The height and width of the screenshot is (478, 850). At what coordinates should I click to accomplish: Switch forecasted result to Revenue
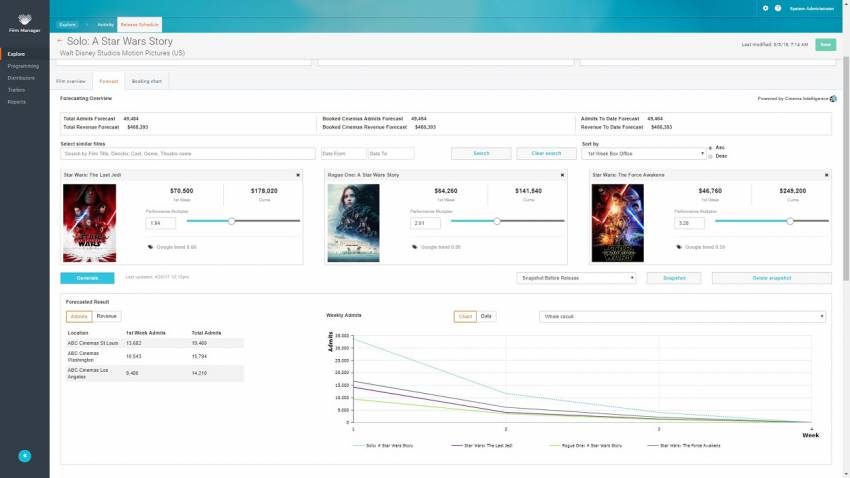[x=106, y=316]
